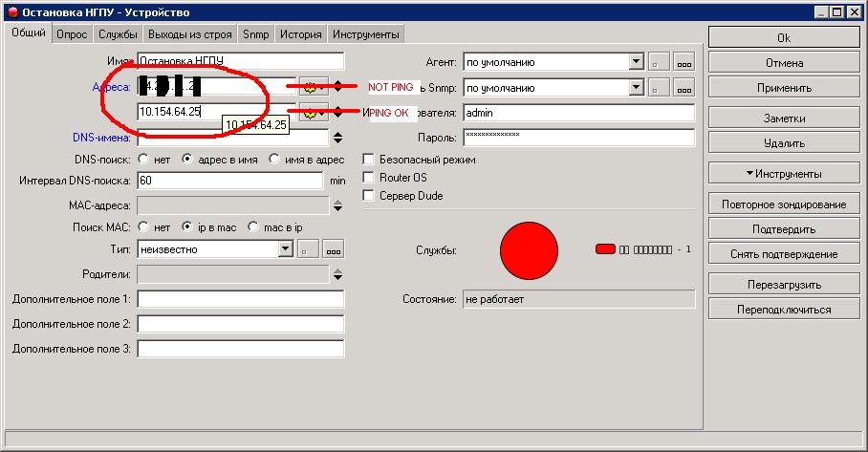Click the Имя input field
This screenshot has height=452, width=868.
(240, 61)
